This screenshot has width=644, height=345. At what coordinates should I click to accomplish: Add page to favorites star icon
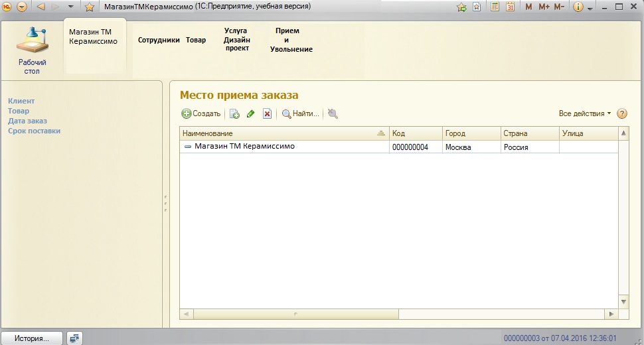(x=89, y=7)
